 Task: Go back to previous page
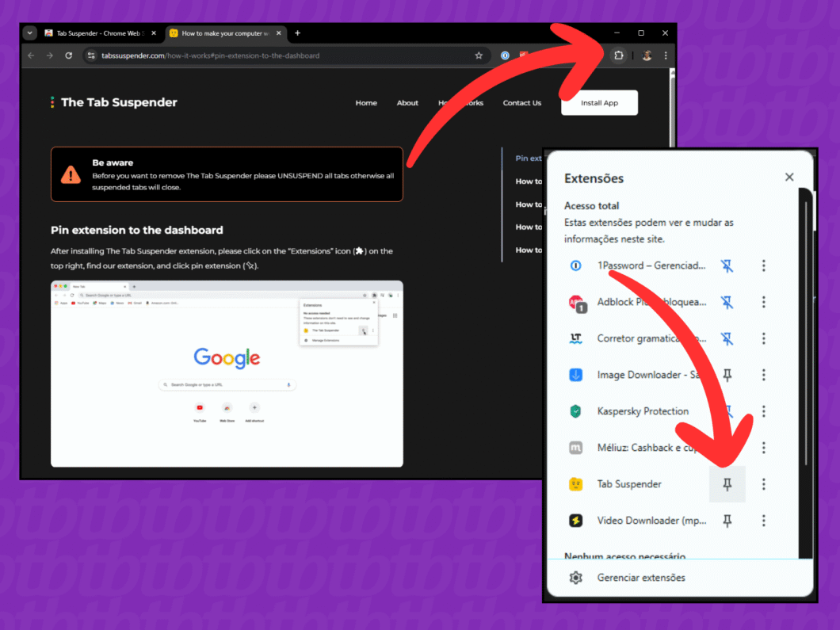coord(31,55)
